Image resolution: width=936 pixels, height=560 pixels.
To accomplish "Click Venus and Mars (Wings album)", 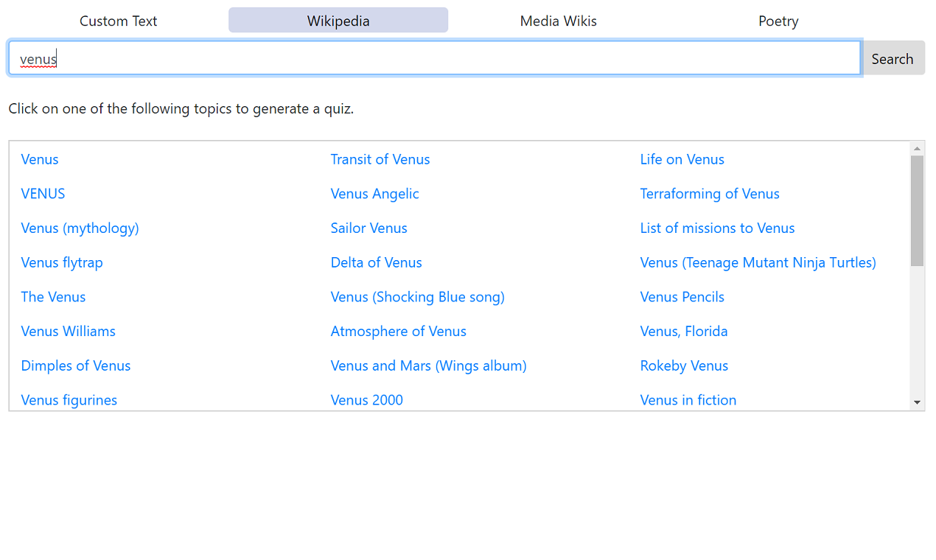I will click(428, 365).
